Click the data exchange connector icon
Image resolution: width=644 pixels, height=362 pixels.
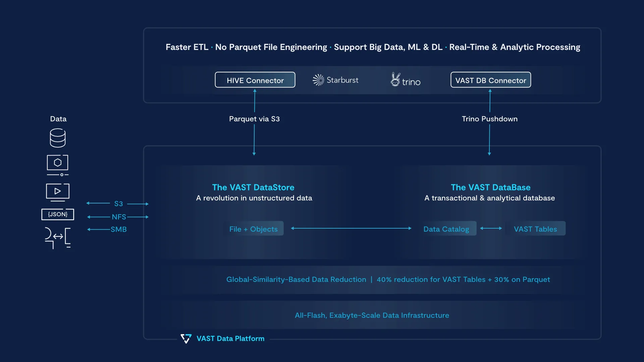coord(58,238)
